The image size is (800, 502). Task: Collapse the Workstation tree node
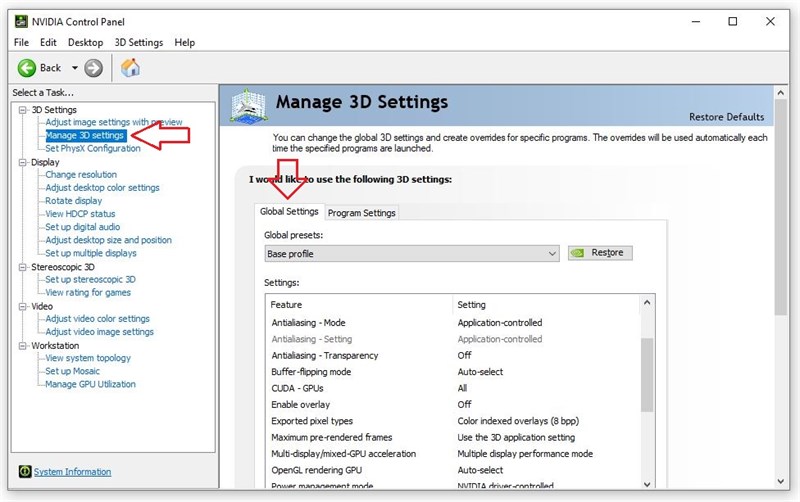22,346
